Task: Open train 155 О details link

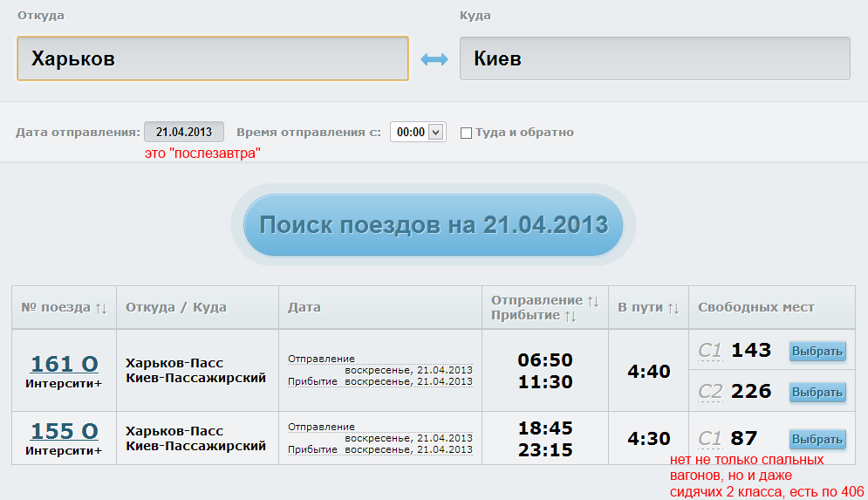Action: (65, 431)
